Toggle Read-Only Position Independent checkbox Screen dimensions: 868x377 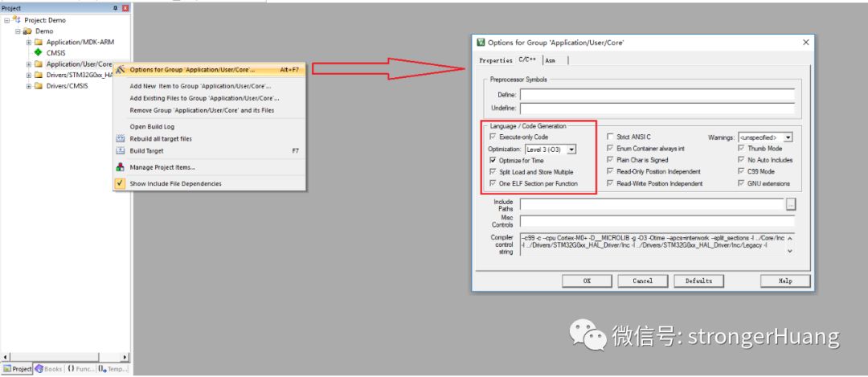click(610, 171)
